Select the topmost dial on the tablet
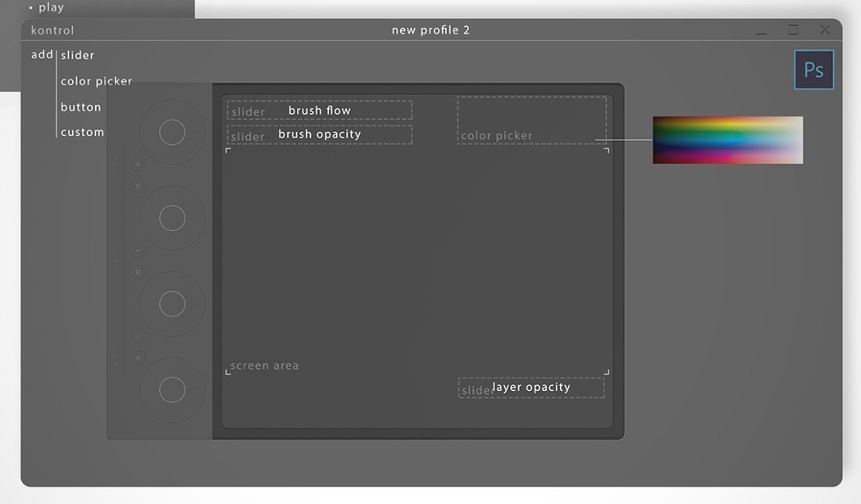861x504 pixels. pos(172,132)
